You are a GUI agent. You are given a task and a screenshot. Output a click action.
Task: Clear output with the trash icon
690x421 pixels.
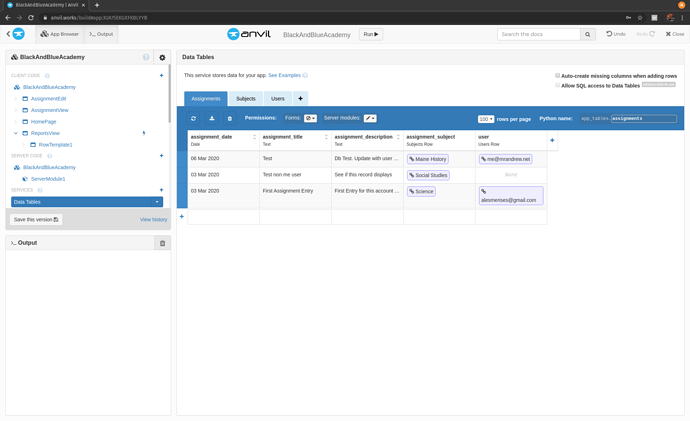click(x=162, y=243)
